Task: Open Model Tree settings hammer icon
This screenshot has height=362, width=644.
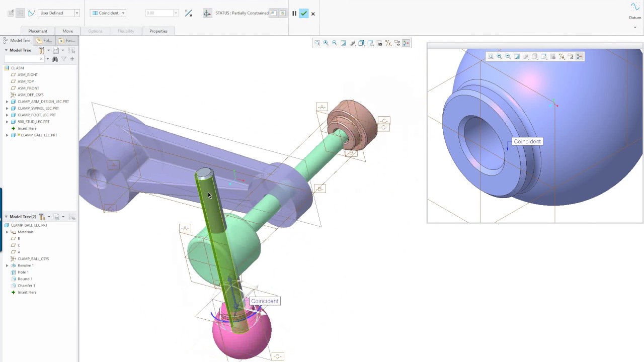Action: (x=42, y=50)
